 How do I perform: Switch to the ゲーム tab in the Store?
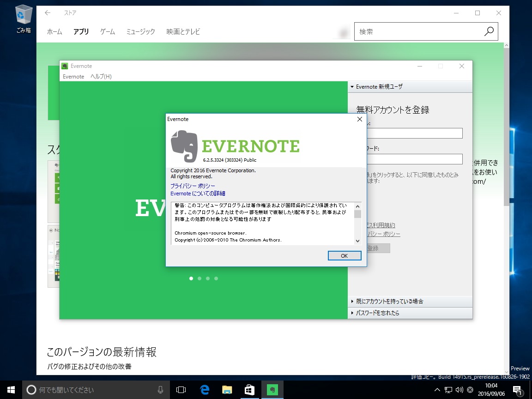tap(107, 31)
